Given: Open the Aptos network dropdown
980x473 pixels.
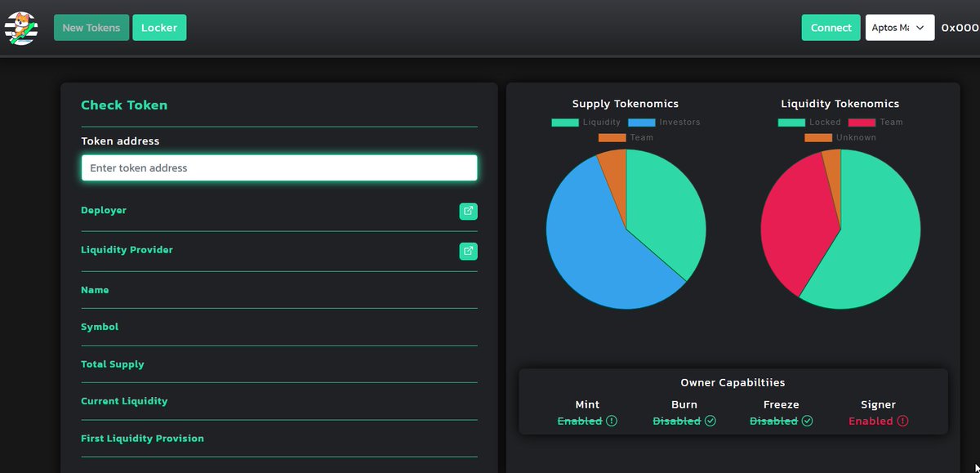Looking at the screenshot, I should [900, 28].
